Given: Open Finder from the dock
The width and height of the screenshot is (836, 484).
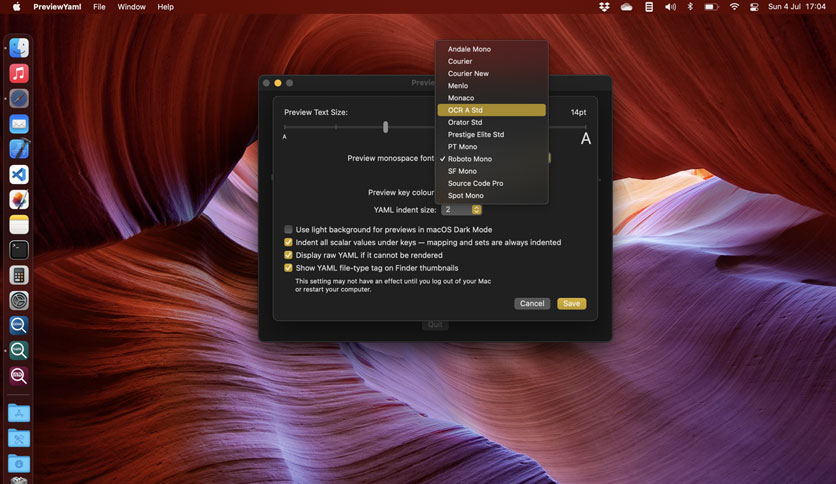Looking at the screenshot, I should click(x=19, y=48).
